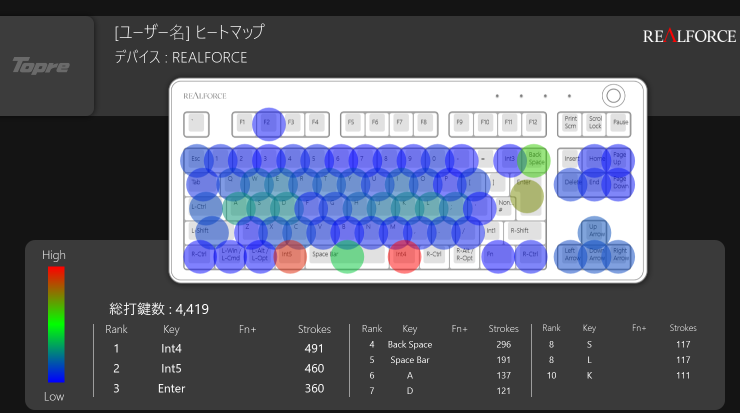Click the '117' strokes value in the S row
The image size is (740, 413).
click(683, 345)
